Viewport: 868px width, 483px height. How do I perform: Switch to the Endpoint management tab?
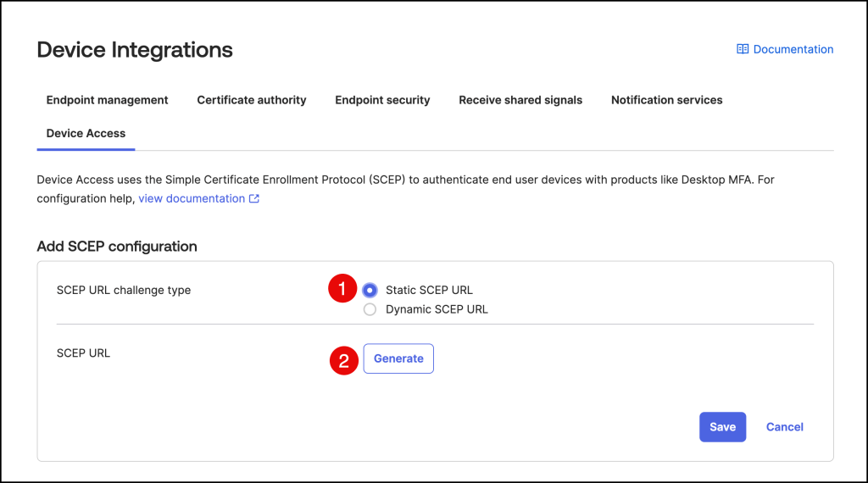coord(107,100)
